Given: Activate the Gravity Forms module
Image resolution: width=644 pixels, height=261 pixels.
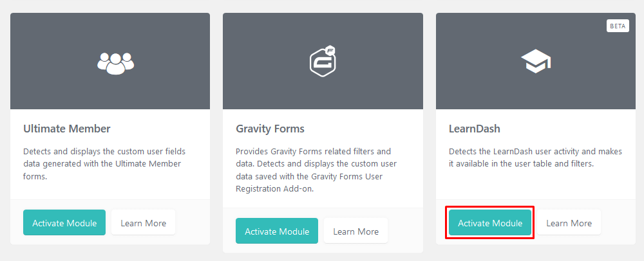Looking at the screenshot, I should pos(277,231).
